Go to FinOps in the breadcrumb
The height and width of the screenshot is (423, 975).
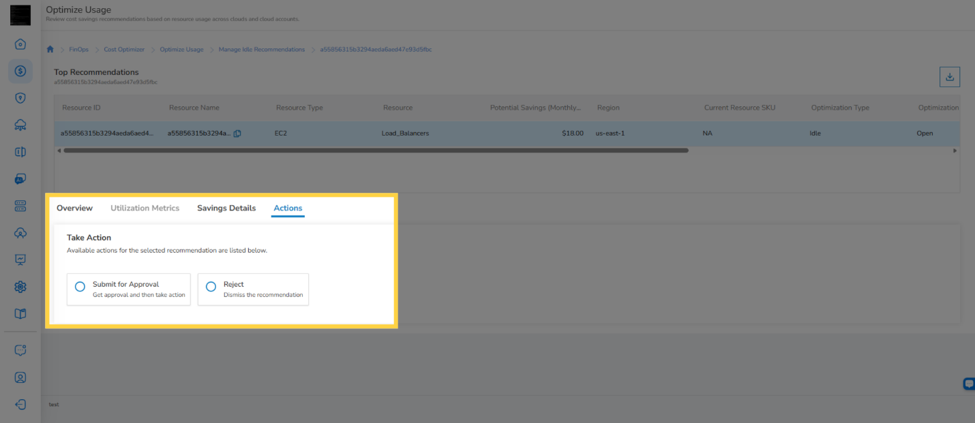click(x=79, y=49)
